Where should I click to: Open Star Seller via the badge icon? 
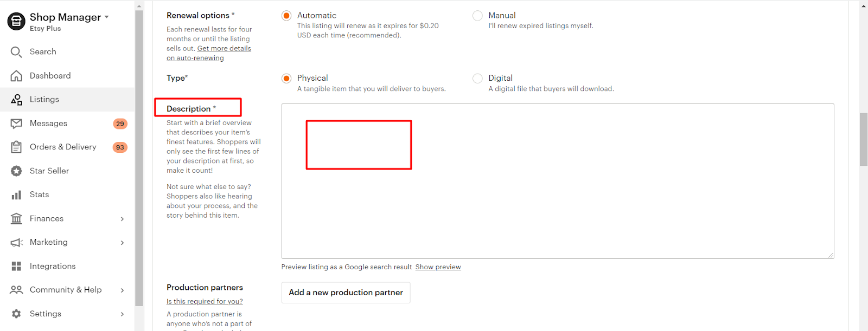(x=16, y=171)
